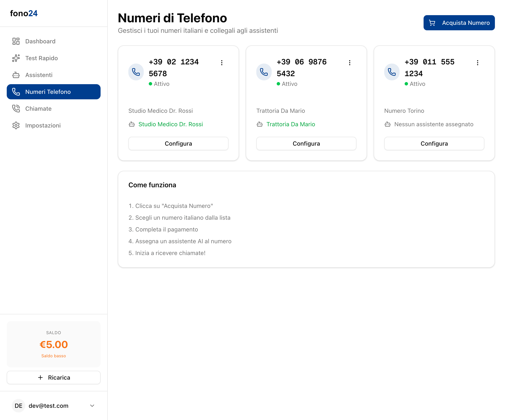The image size is (505, 420).
Task: Click the robot icon beside green Trattoria Da Mario
Action: (259, 124)
